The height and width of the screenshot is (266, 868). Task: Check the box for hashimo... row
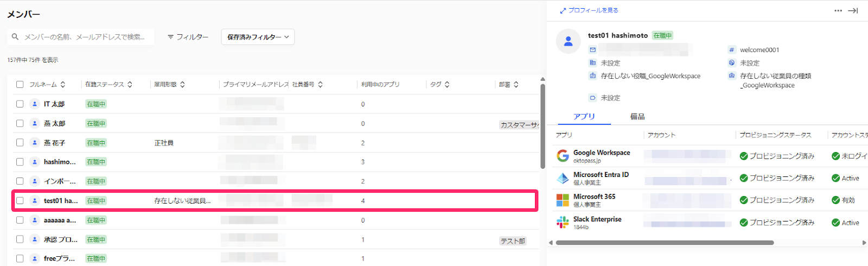[20, 162]
